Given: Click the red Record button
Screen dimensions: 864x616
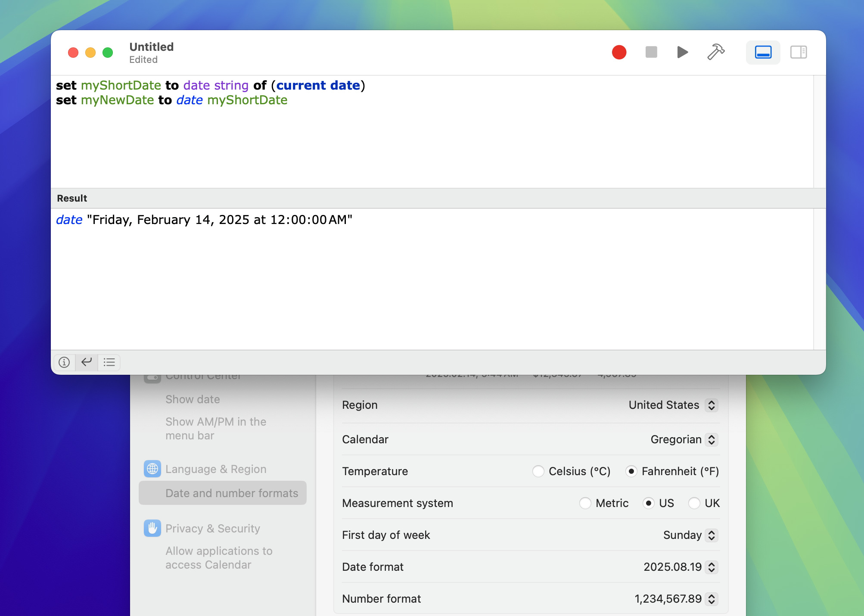Looking at the screenshot, I should [x=619, y=53].
